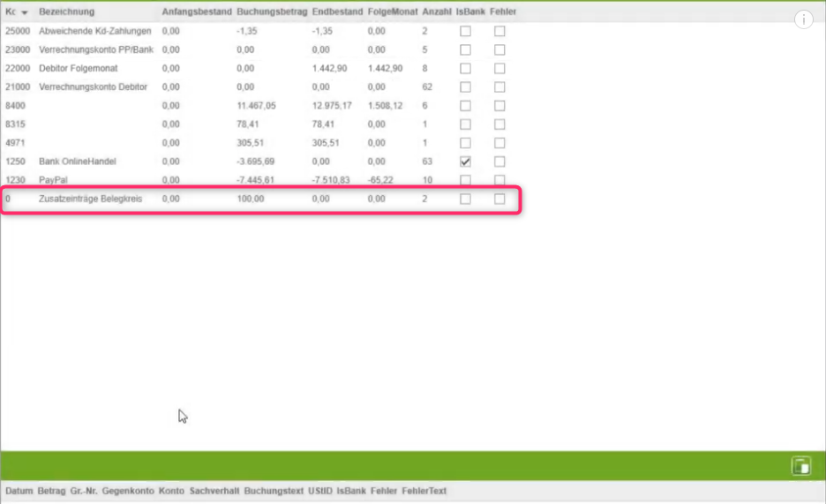Screen dimensions: 826x504
Task: Check Fehler box for Abweichende Kd-Zahlungen row
Action: (499, 31)
